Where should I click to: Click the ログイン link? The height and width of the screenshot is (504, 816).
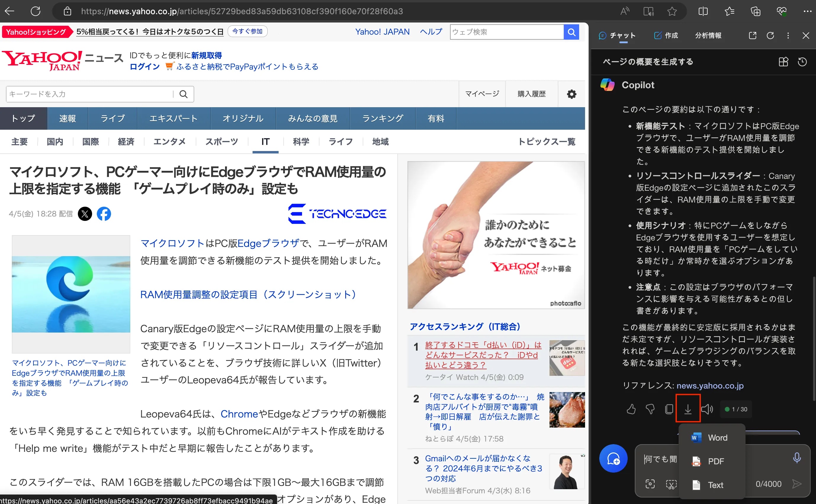[144, 67]
